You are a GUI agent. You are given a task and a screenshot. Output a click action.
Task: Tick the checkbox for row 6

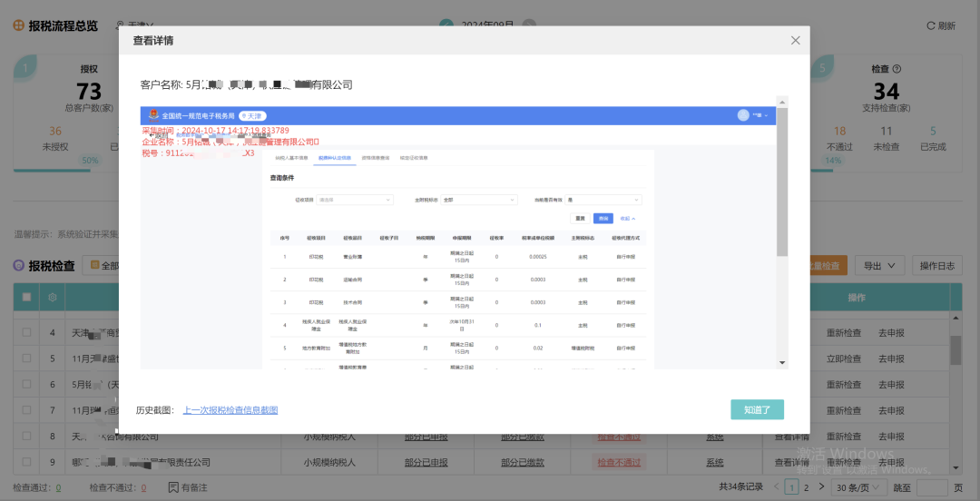27,384
